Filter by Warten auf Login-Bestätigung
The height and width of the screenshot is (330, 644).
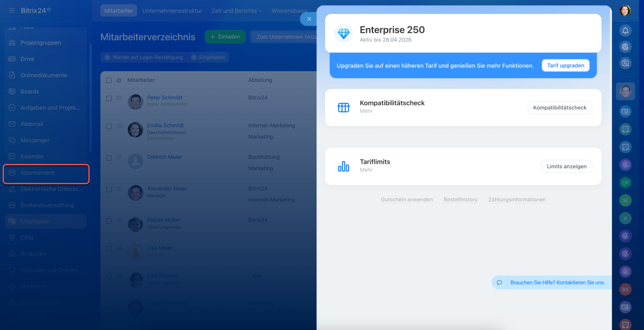click(x=143, y=57)
